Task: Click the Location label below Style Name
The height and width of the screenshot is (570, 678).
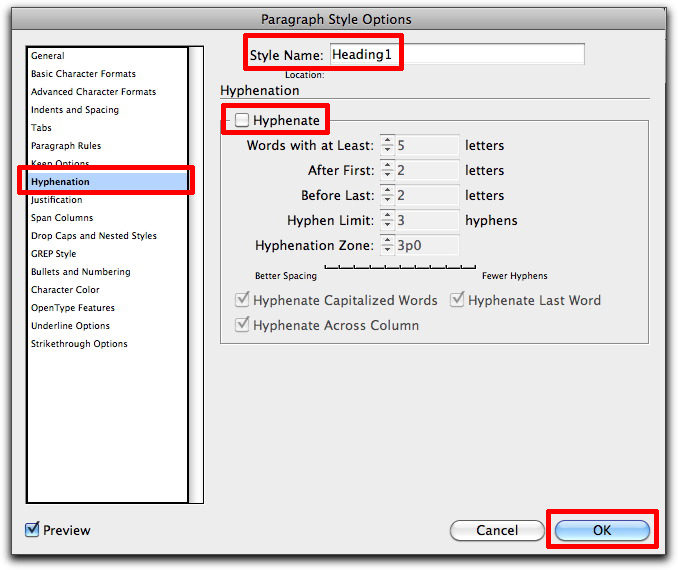Action: pos(304,75)
